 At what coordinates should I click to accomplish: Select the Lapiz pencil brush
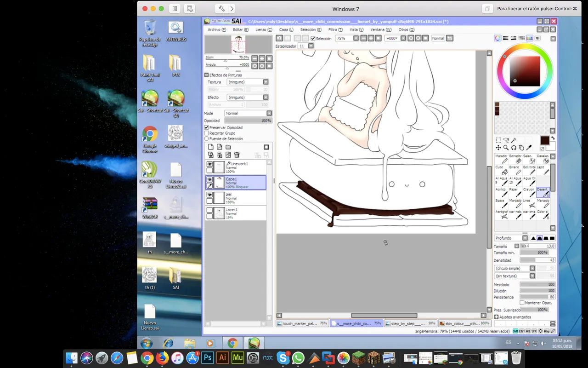[543, 170]
